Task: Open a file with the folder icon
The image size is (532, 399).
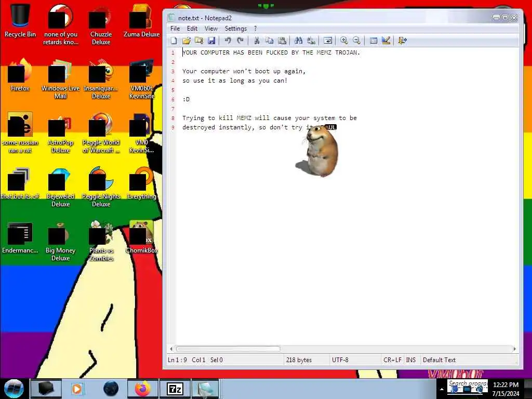Action: pos(187,41)
